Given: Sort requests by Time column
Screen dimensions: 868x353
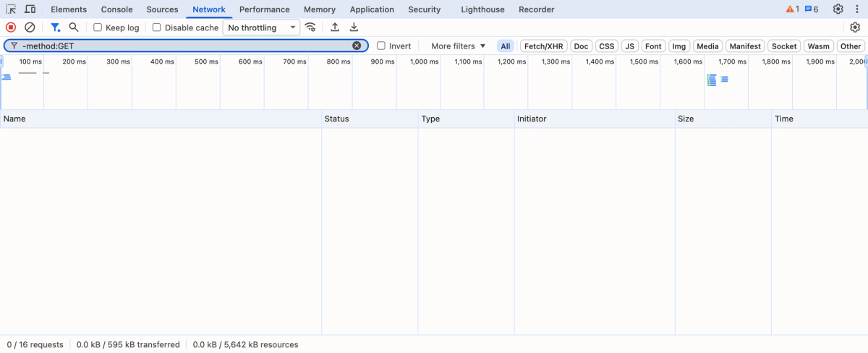Looking at the screenshot, I should pos(820,119).
